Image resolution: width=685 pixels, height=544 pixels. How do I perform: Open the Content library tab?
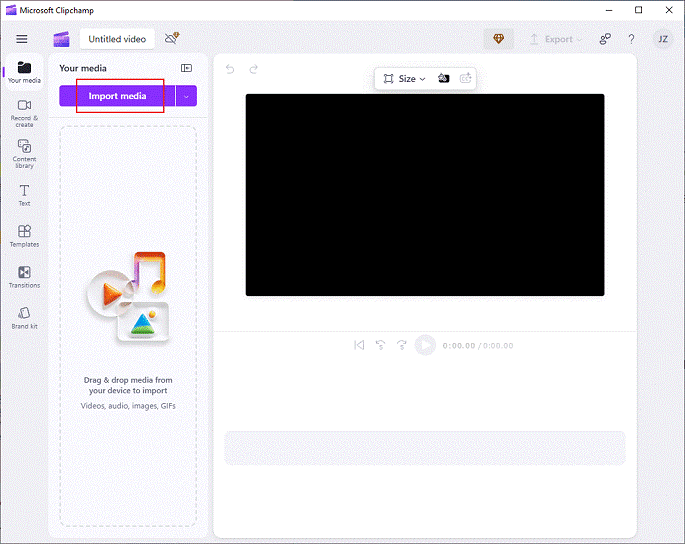click(24, 154)
